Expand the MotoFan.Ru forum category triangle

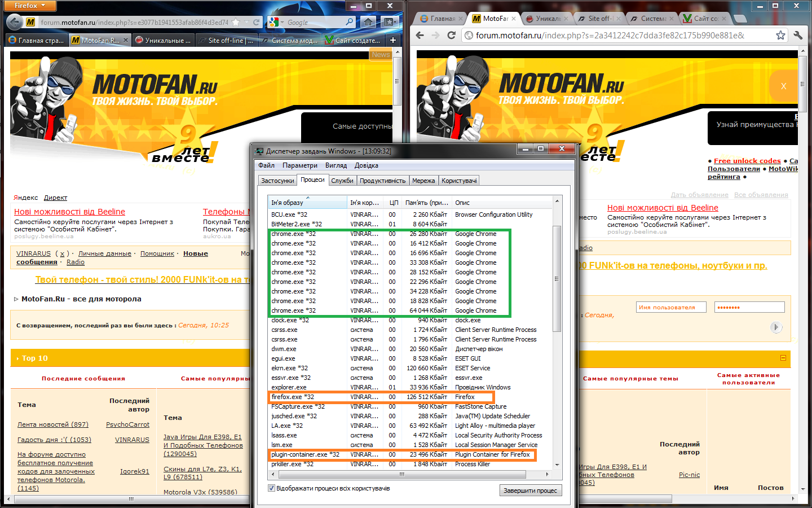(16, 299)
